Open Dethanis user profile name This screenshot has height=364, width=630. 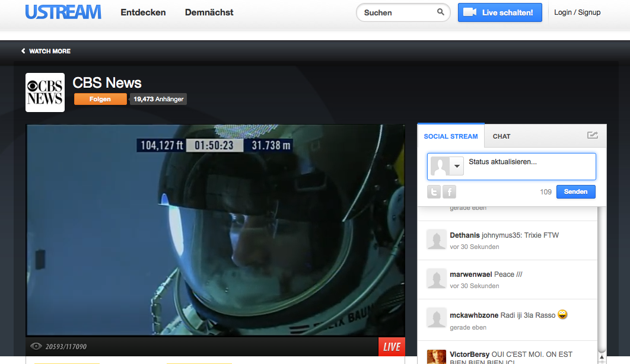click(464, 235)
